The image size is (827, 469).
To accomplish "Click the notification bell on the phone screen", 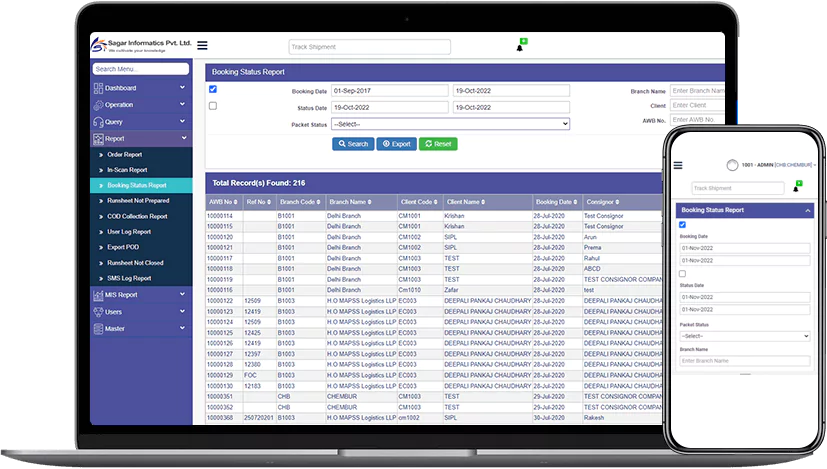I will coord(796,189).
